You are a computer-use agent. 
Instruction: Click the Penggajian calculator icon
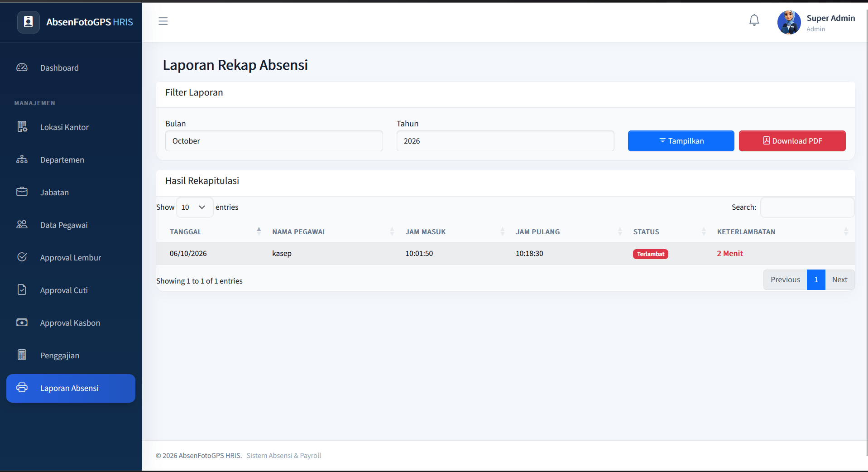(x=22, y=355)
